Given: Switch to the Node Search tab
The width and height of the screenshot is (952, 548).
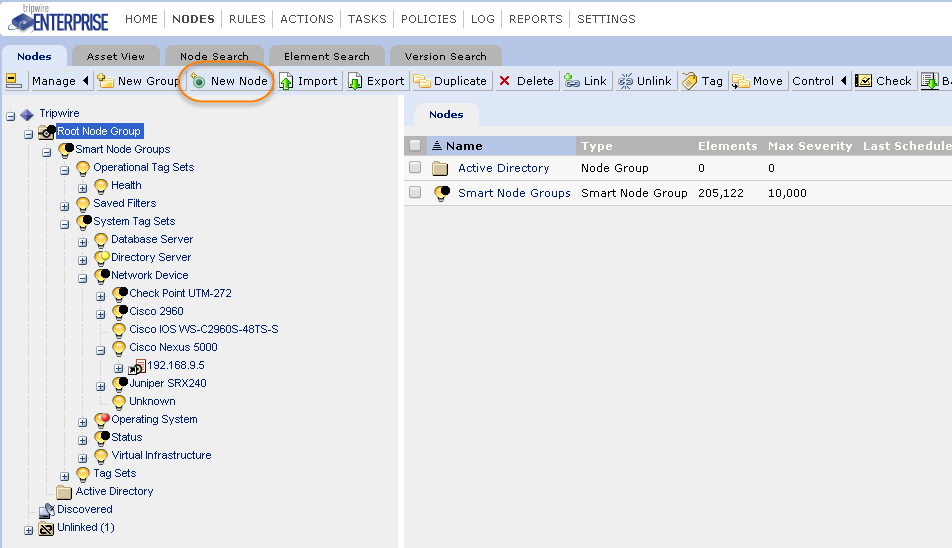Looking at the screenshot, I should pyautogui.click(x=214, y=56).
